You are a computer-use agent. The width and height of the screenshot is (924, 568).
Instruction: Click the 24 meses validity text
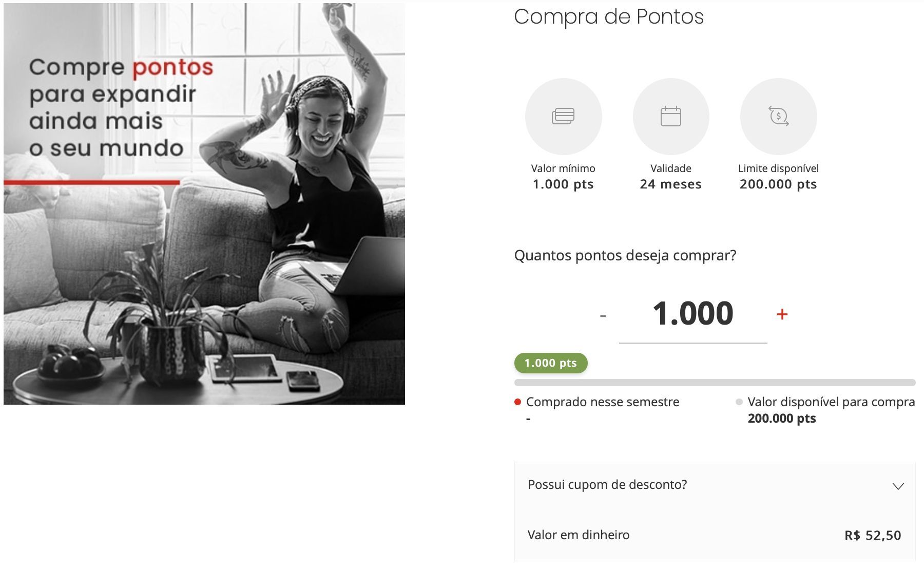(x=671, y=184)
